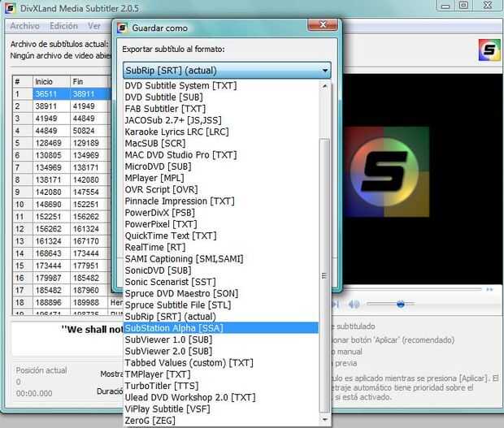Open the Edición menu
504x428 pixels.
[x=63, y=26]
